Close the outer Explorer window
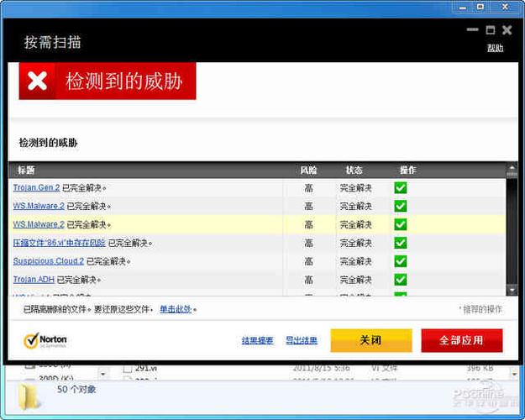Screen dimensions: 525x420 click(505, 7)
